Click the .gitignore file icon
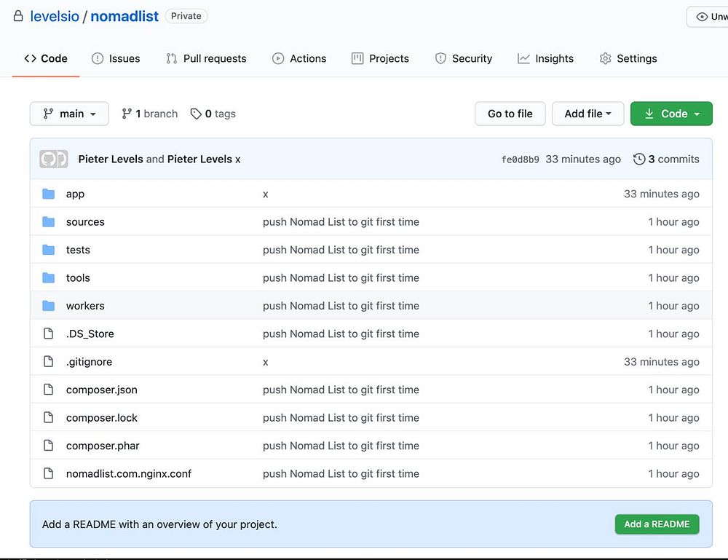Image resolution: width=728 pixels, height=560 pixels. pyautogui.click(x=48, y=361)
